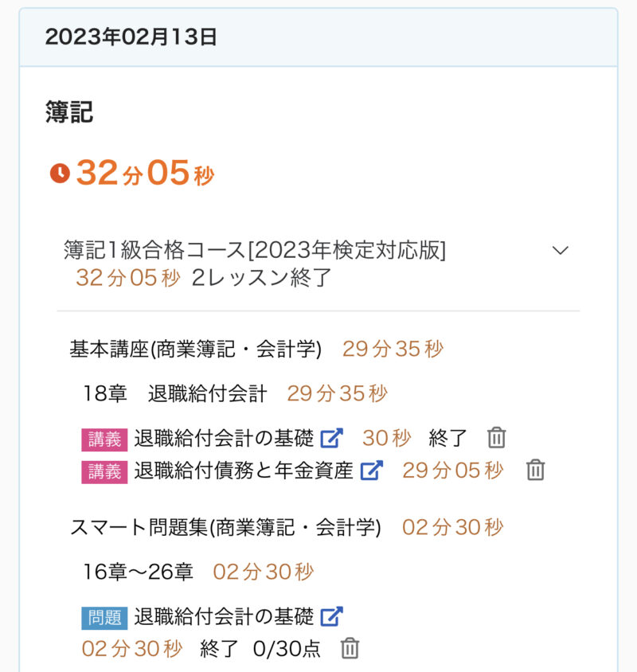Click the 2023年02月13日 date header
Screen dimensions: 637x672
[131, 37]
